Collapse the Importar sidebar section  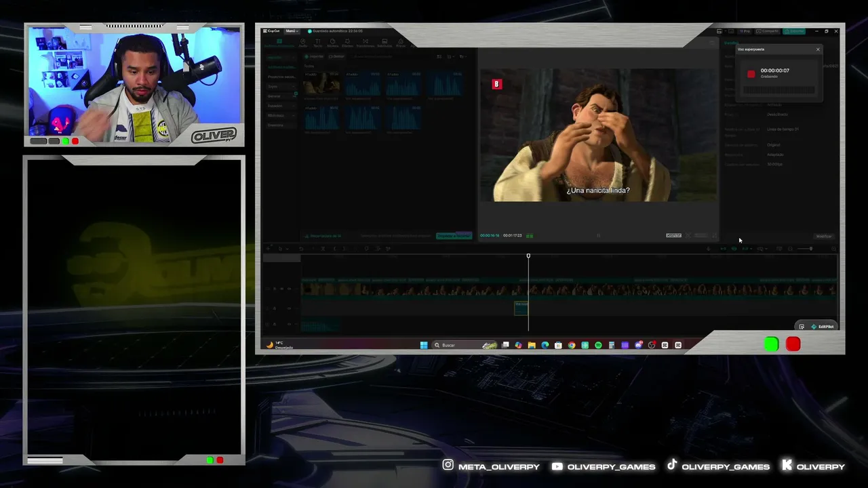(280, 58)
